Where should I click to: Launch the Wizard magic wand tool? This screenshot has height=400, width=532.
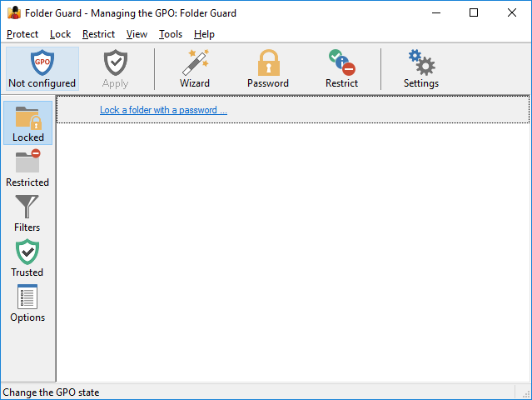[195, 68]
